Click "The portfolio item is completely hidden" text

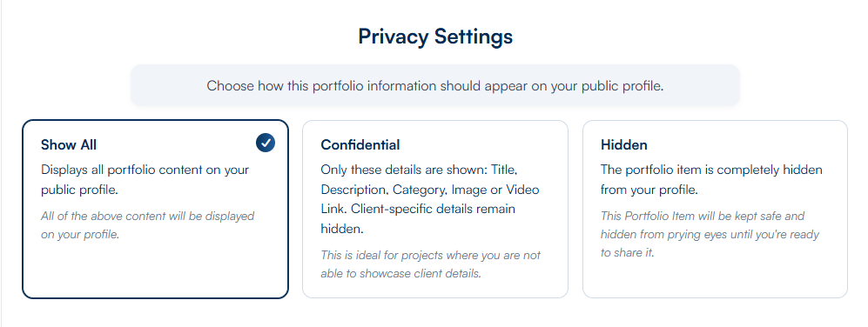711,180
